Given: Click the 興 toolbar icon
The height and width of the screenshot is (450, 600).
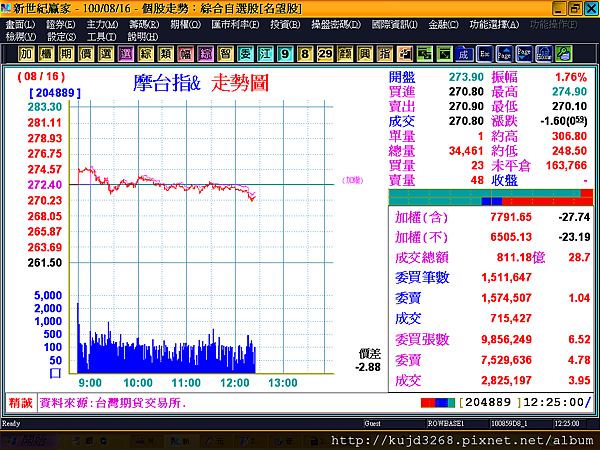Looking at the screenshot, I should (365, 54).
